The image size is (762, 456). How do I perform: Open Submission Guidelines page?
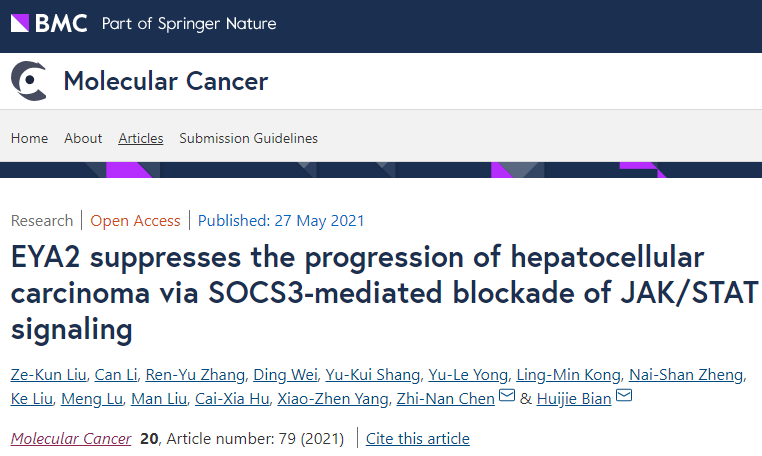click(x=248, y=139)
